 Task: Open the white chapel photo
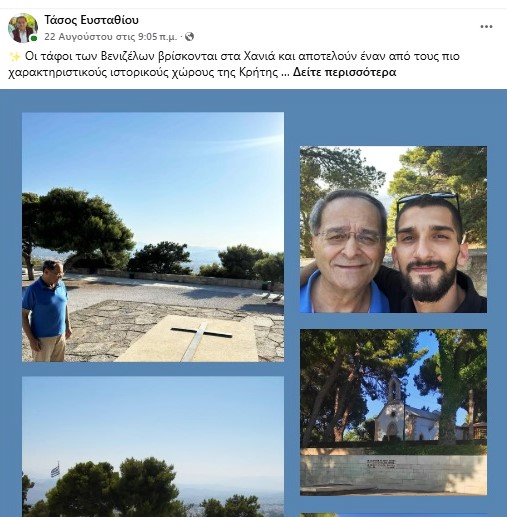pyautogui.click(x=393, y=412)
